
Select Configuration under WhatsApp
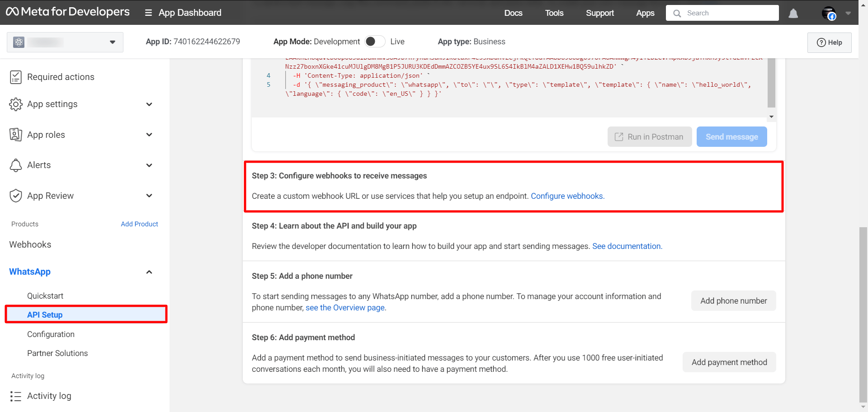[x=51, y=334]
